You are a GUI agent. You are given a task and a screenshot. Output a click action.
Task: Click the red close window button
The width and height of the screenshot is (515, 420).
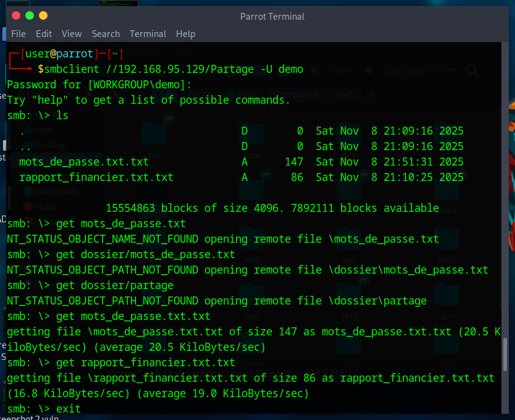pos(16,15)
